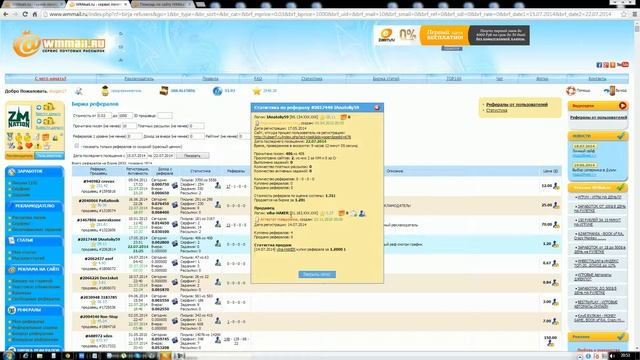Open 'С чего начать?' menu item
The width and height of the screenshot is (640, 360).
click(x=50, y=78)
